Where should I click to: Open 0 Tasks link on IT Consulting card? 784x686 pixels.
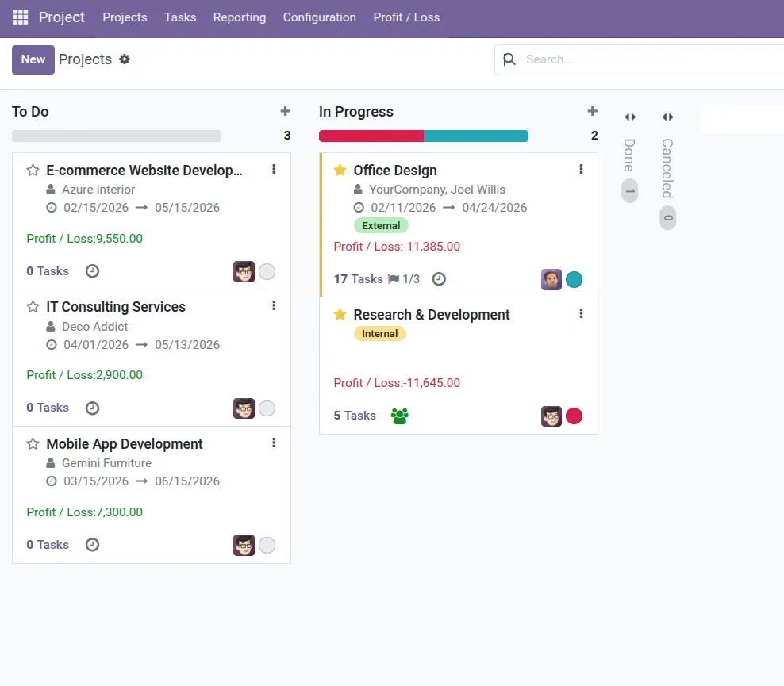pos(48,408)
